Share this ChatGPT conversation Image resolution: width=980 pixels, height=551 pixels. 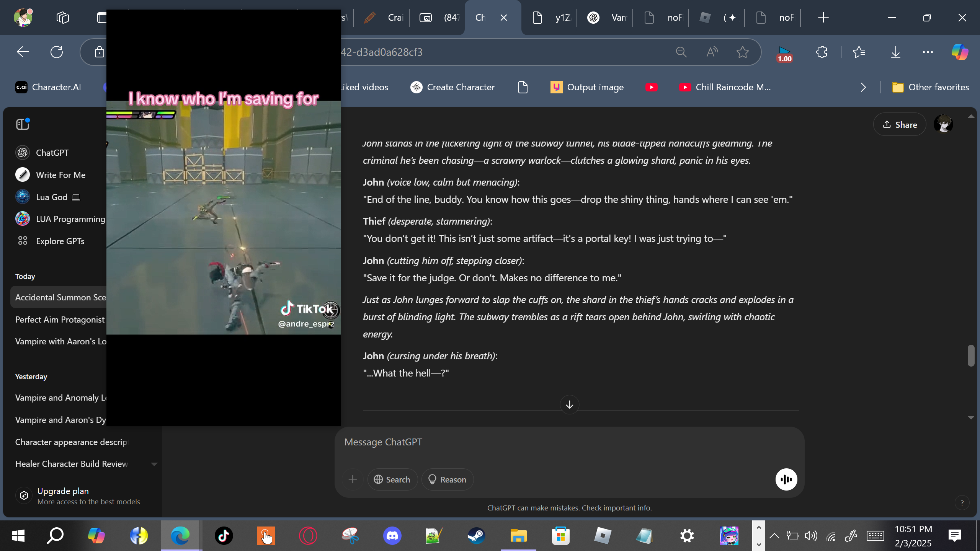coord(900,124)
